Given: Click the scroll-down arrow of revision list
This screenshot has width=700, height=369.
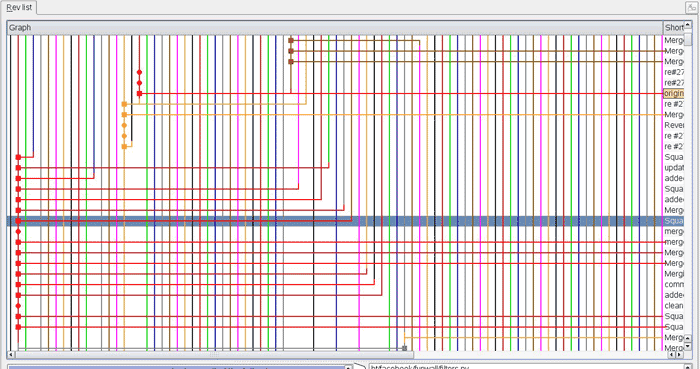Looking at the screenshot, I should (x=688, y=346).
